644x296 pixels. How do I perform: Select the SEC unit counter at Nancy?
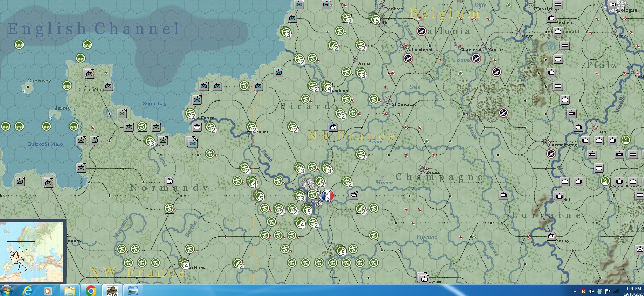point(551,236)
